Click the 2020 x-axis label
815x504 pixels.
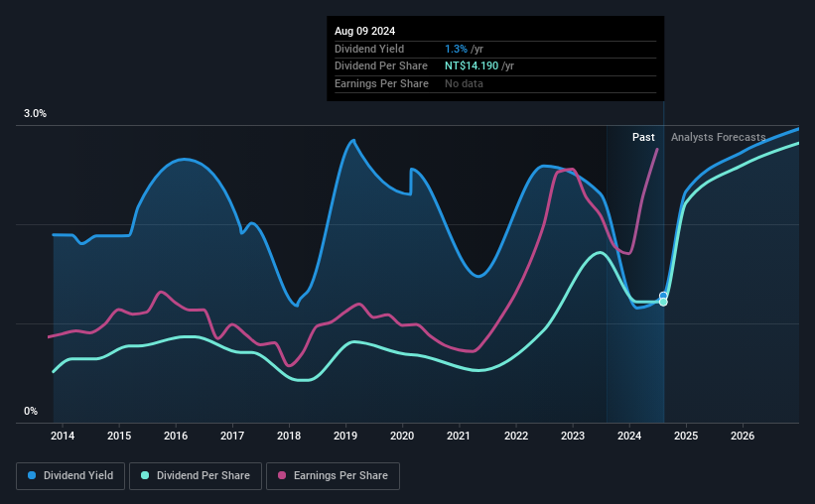402,436
